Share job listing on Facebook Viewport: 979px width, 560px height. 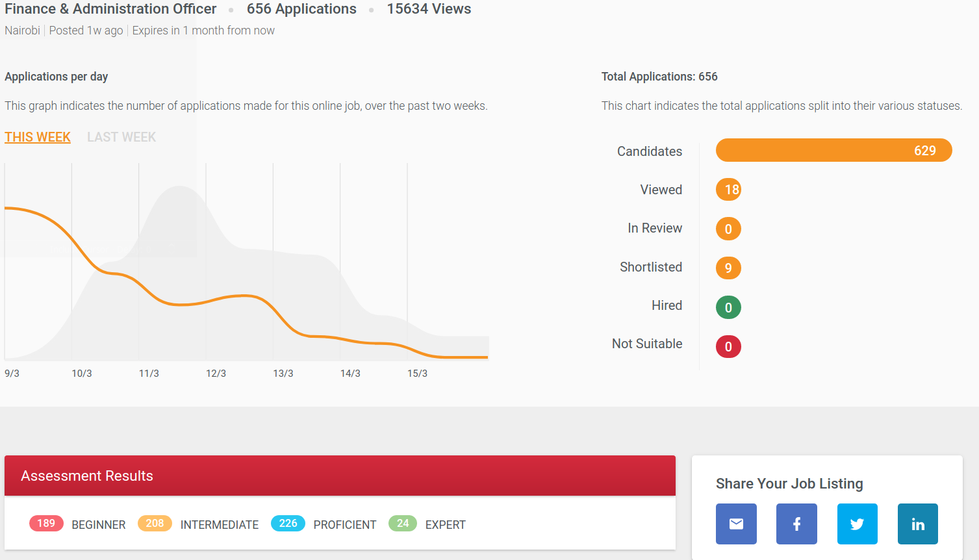[x=796, y=524]
